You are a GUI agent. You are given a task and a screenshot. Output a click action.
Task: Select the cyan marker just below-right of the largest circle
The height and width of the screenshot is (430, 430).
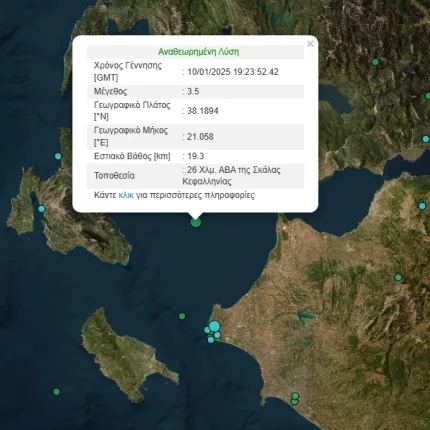click(217, 335)
